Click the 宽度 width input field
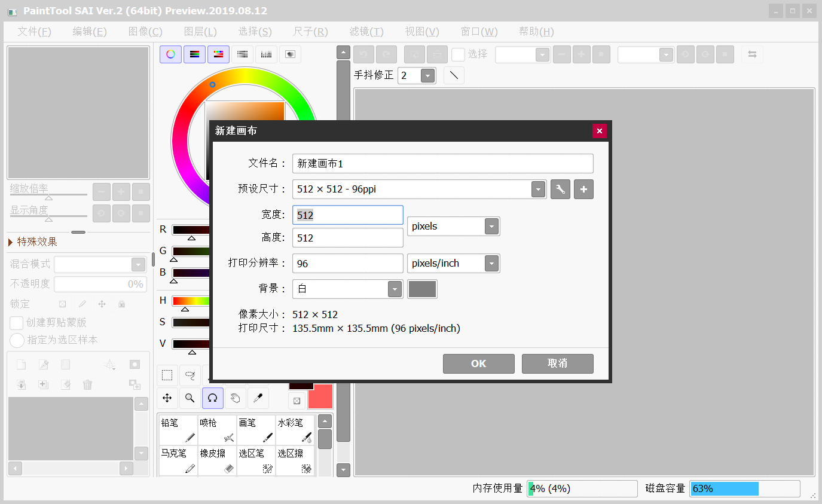 (348, 215)
